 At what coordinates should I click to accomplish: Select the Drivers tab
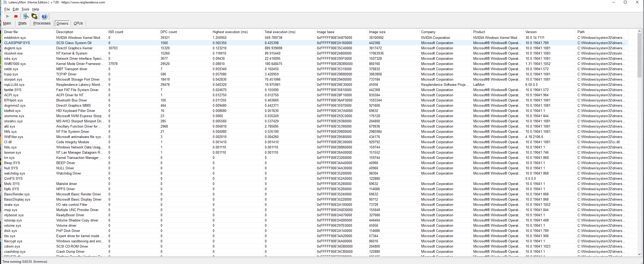(62, 23)
